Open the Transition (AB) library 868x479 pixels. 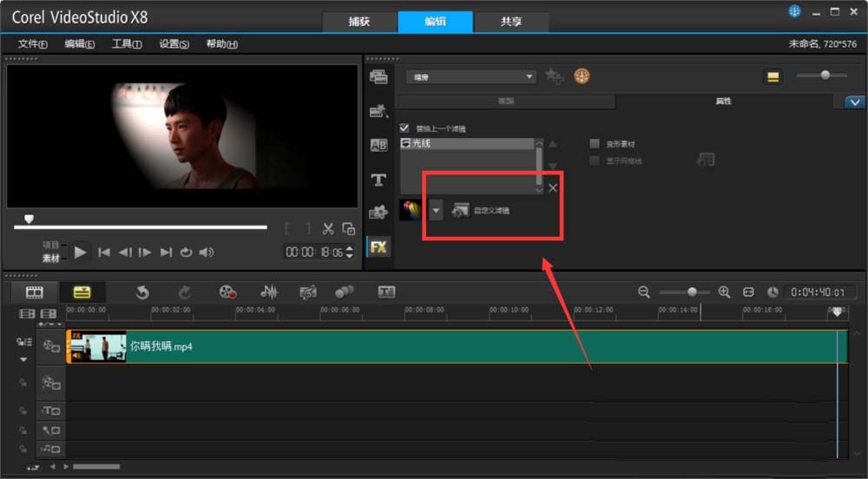click(x=378, y=145)
